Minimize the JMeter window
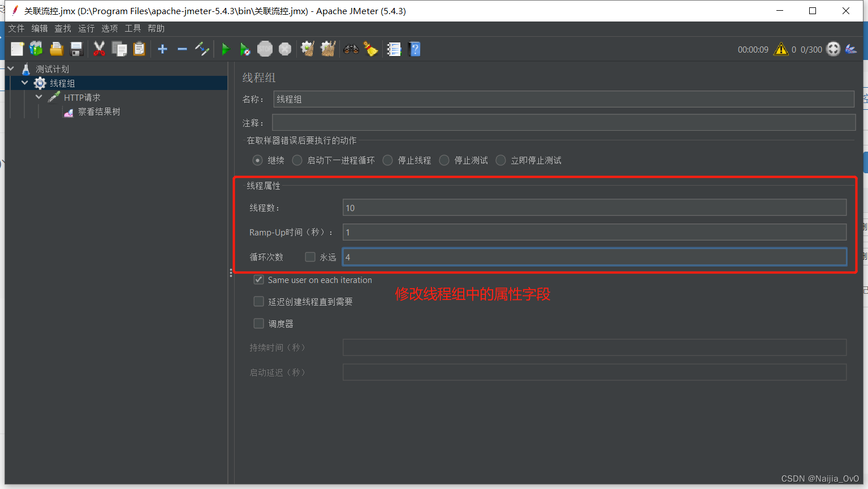 (x=780, y=11)
